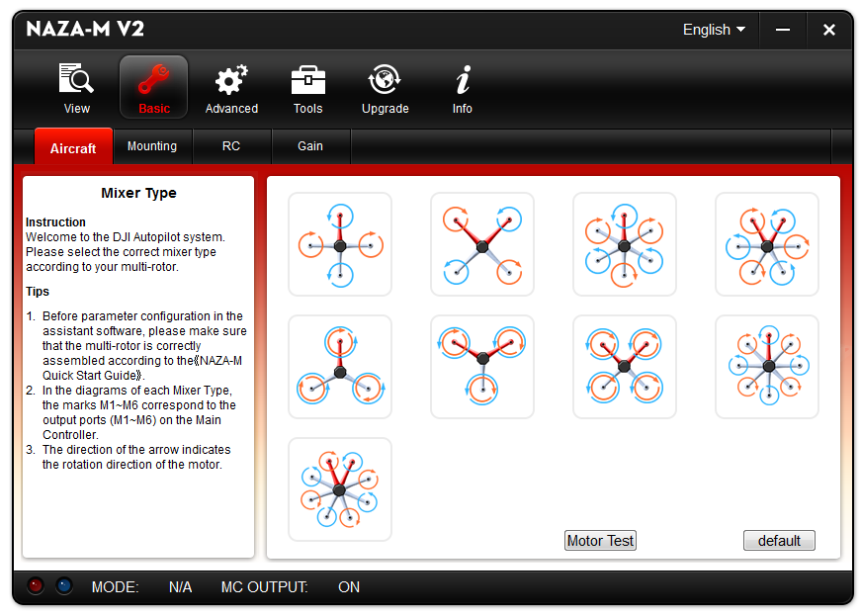Choose the Octo-rotor V mixer in the third row
Viewport: 860px width, 616px height.
pyautogui.click(x=340, y=489)
